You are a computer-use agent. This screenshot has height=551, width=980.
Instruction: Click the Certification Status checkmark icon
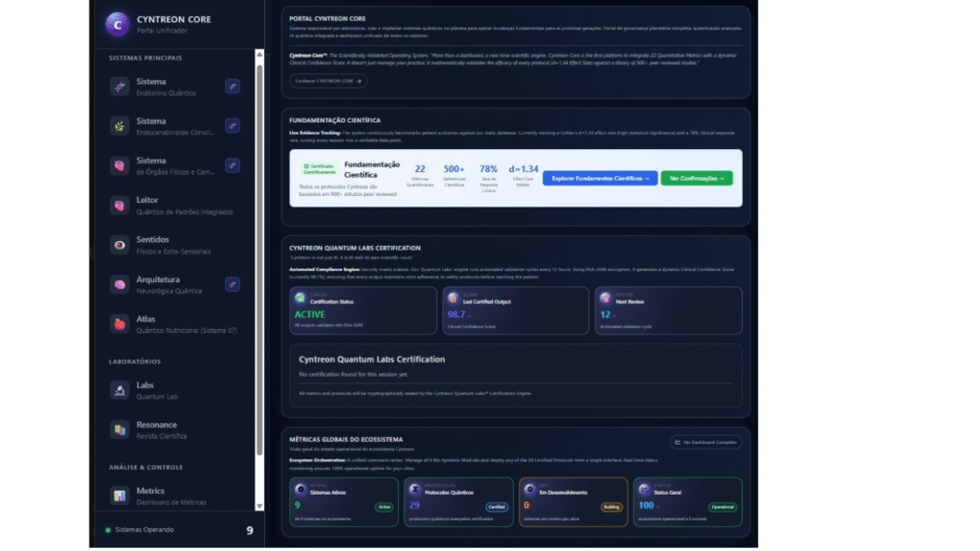(301, 298)
